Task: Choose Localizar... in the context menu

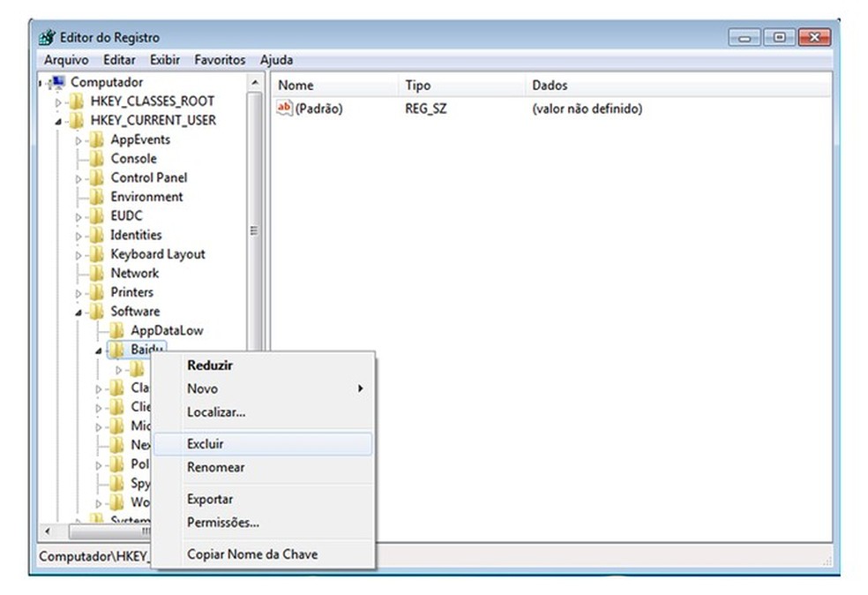Action: [x=263, y=412]
